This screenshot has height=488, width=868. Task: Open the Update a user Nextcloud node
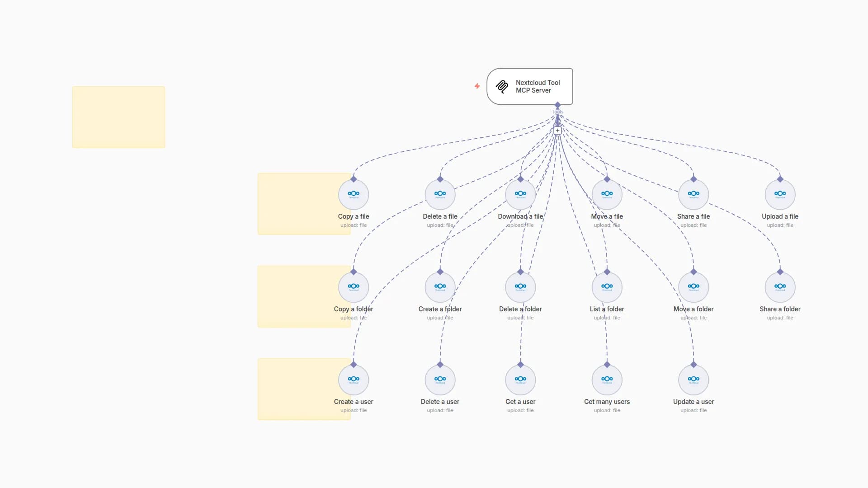(x=693, y=380)
